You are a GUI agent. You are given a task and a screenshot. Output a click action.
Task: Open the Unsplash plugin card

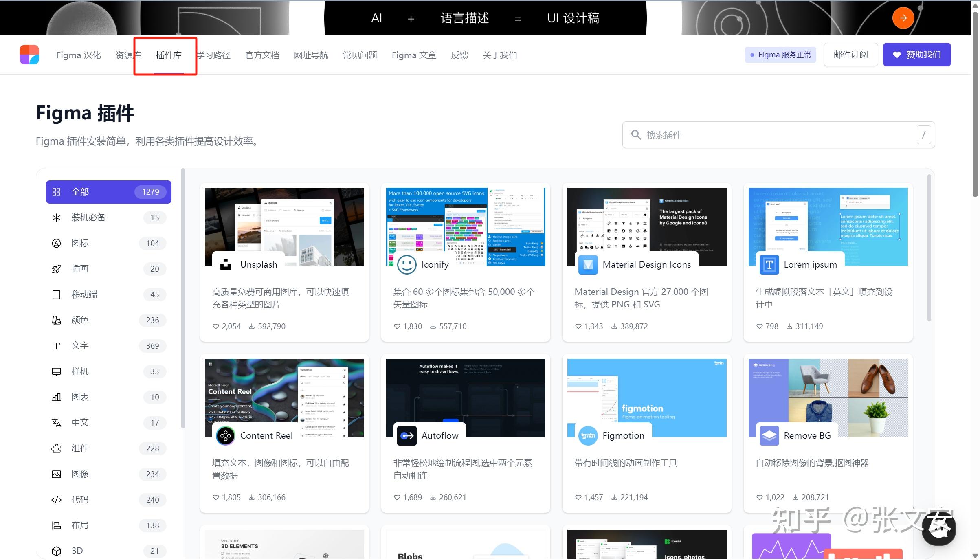(x=284, y=263)
